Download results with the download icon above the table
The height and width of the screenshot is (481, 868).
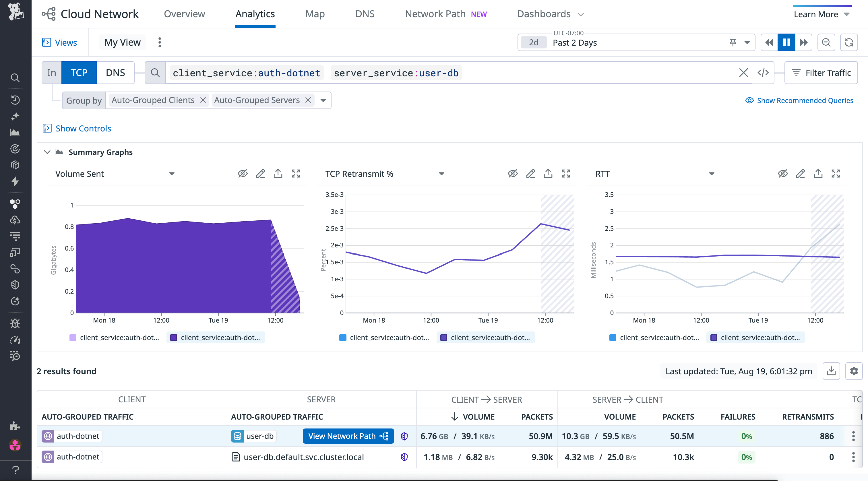(x=831, y=371)
